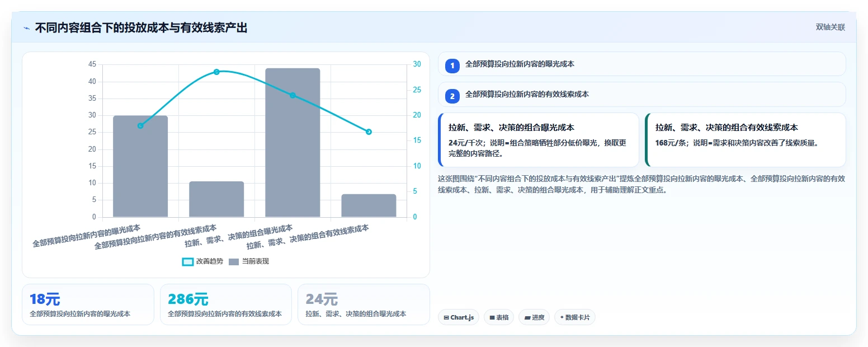Click right axis value 30
Screen dimensions: 868x347
[417, 64]
